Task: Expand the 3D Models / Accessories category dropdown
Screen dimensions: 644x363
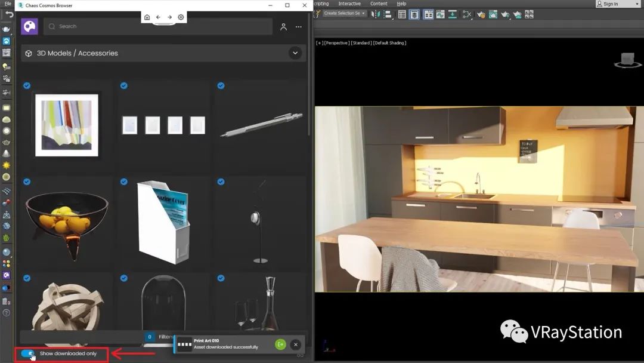Action: tap(295, 53)
